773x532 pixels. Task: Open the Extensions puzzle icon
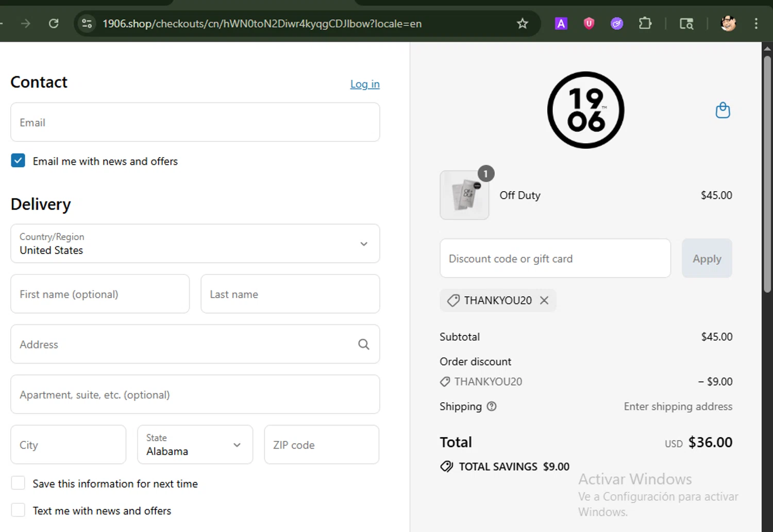(645, 23)
